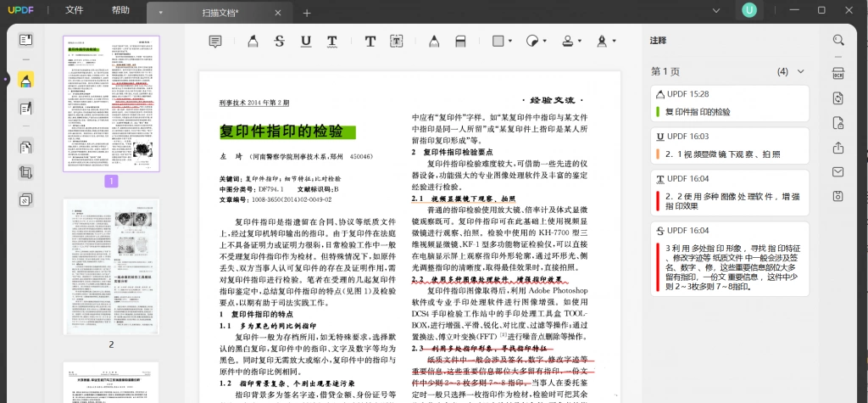
Task: Select the highlighter tool
Action: [253, 41]
